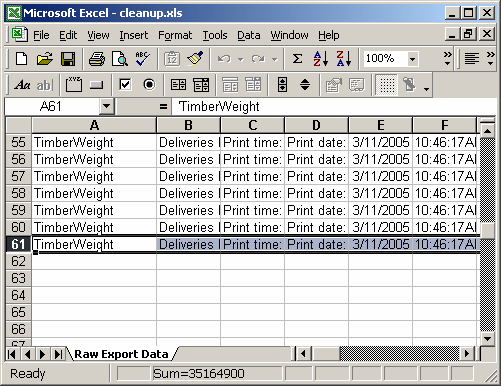This screenshot has height=386, width=501.
Task: Go to last sheet tab arrow
Action: tap(58, 354)
